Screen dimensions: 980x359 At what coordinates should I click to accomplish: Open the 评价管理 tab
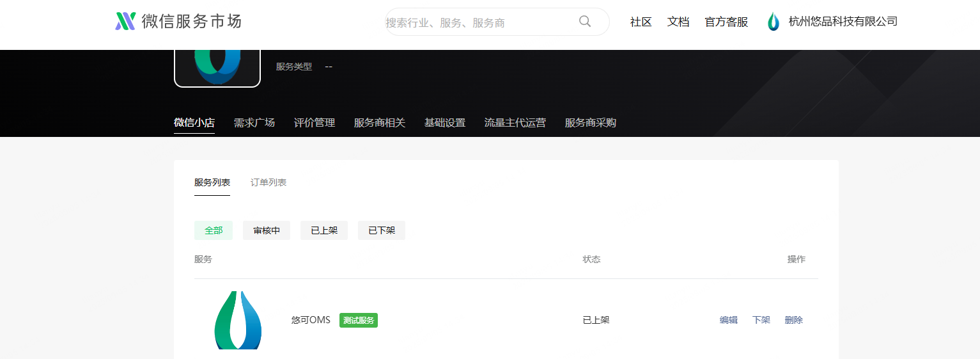click(x=315, y=123)
